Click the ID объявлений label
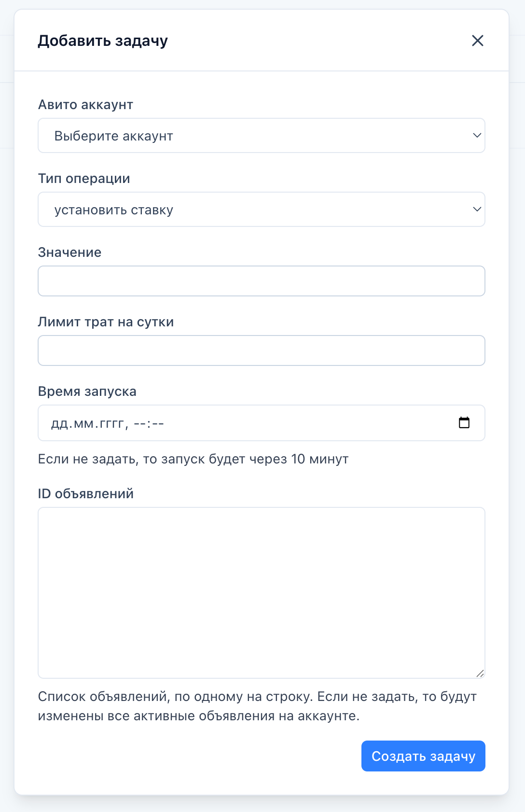The width and height of the screenshot is (525, 812). 85,494
